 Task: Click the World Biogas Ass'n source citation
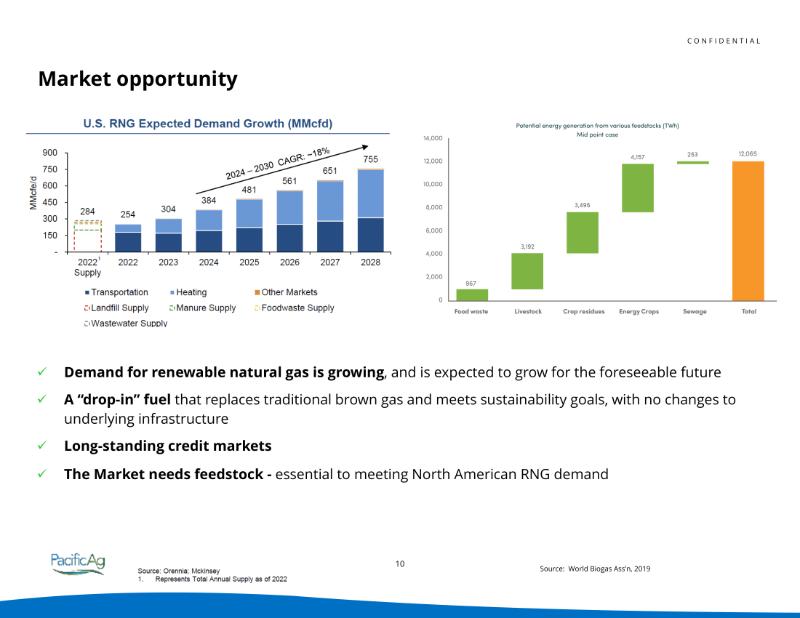594,568
